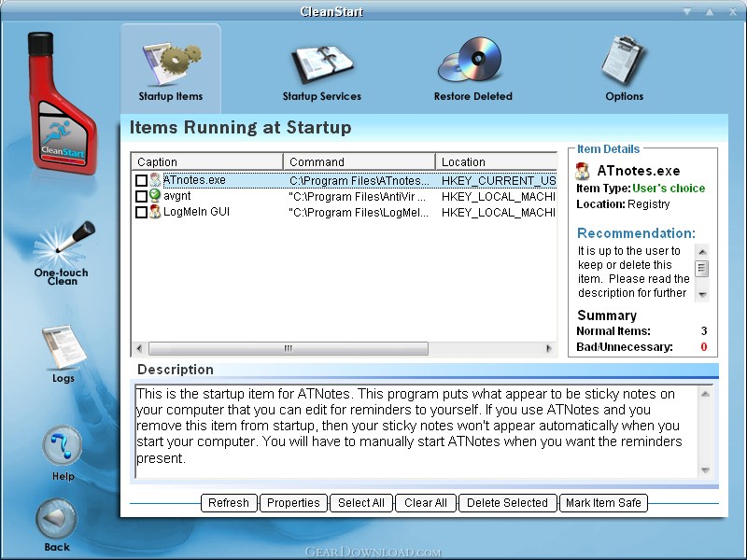Click the LogMeIn GUI row icon

tap(155, 212)
